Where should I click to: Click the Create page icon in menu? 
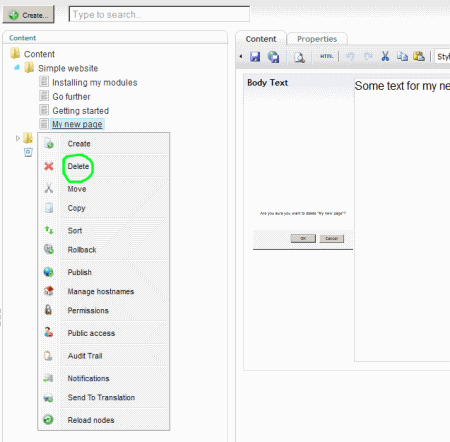point(49,143)
